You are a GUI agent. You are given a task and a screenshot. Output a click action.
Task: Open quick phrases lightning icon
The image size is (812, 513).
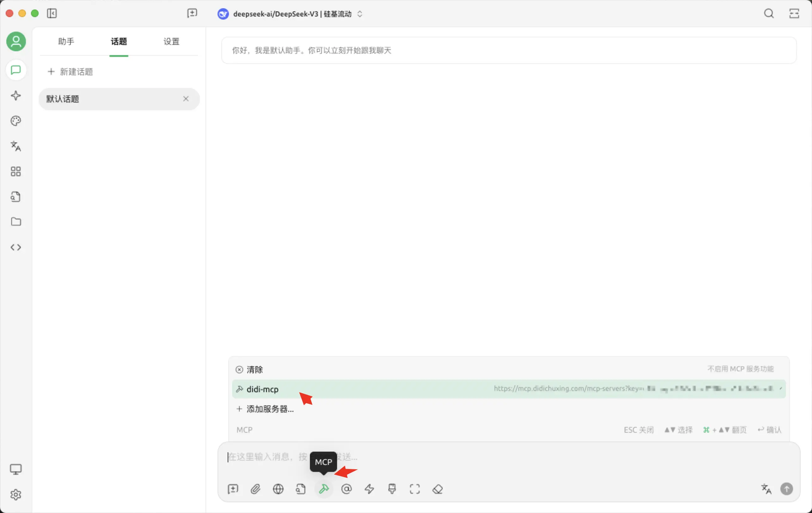[x=369, y=489]
